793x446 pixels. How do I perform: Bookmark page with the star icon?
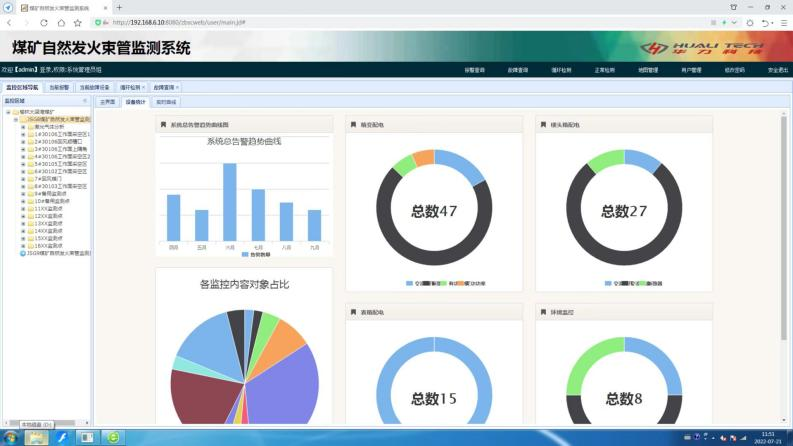77,22
